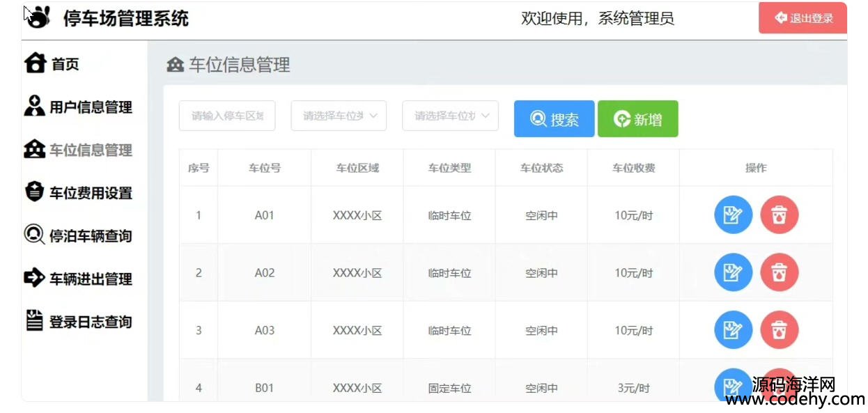Image resolution: width=868 pixels, height=413 pixels.
Task: Focus the 请输入停车区域 input field
Action: 227,116
